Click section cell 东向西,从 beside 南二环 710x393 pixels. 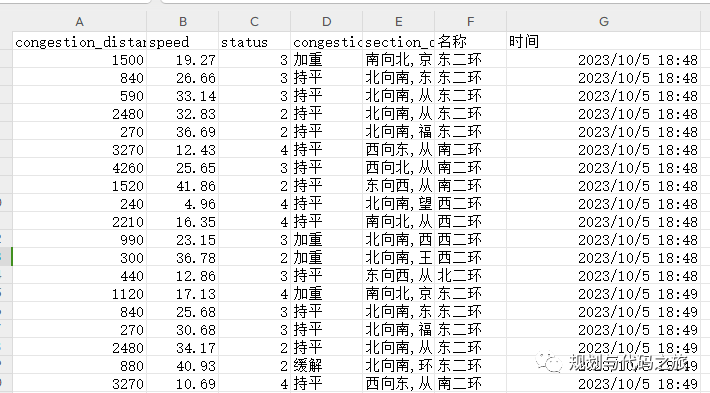tap(398, 186)
